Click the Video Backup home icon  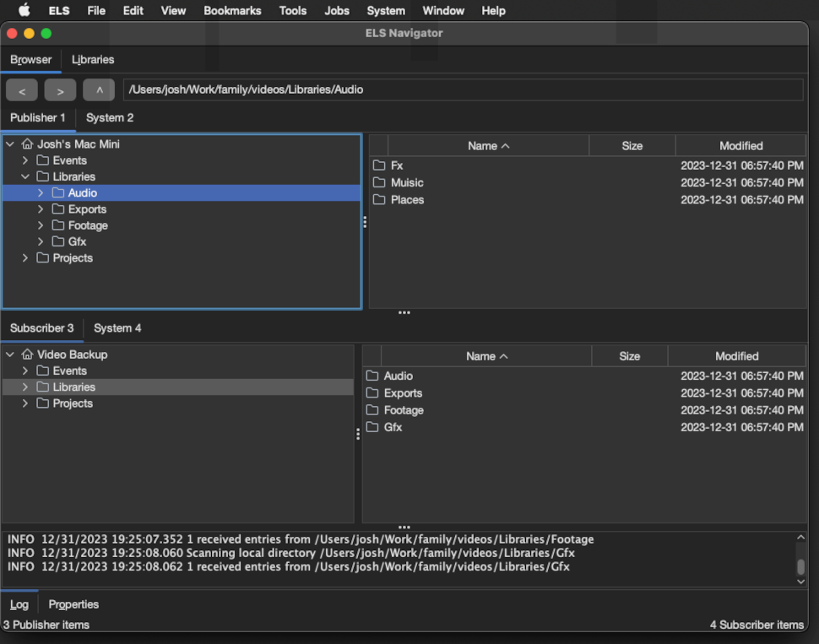pos(27,354)
